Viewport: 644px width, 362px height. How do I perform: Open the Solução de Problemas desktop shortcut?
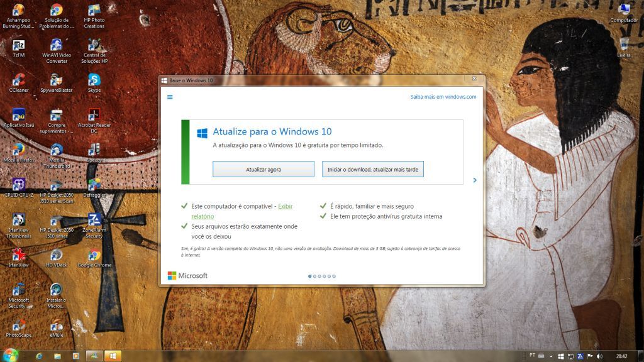pyautogui.click(x=57, y=16)
